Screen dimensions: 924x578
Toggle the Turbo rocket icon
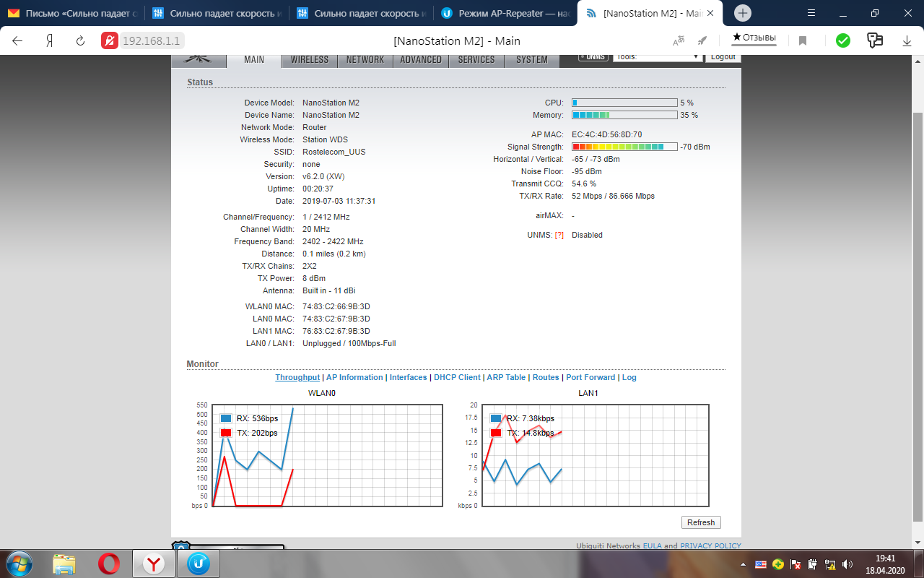point(702,41)
